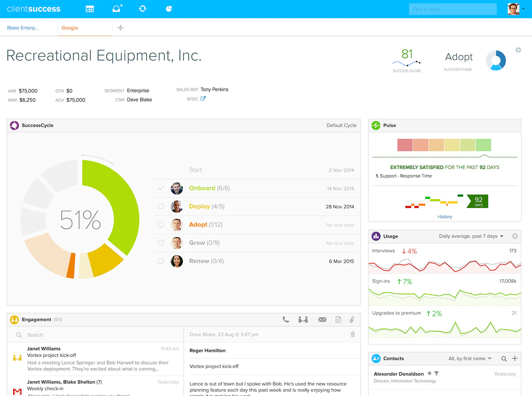Check the Adopt (1/12) stage checkbox
The image size is (532, 396).
161,224
